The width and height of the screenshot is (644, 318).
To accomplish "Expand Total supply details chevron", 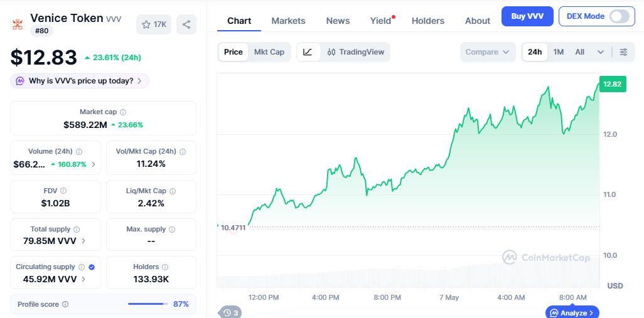I will coord(83,241).
